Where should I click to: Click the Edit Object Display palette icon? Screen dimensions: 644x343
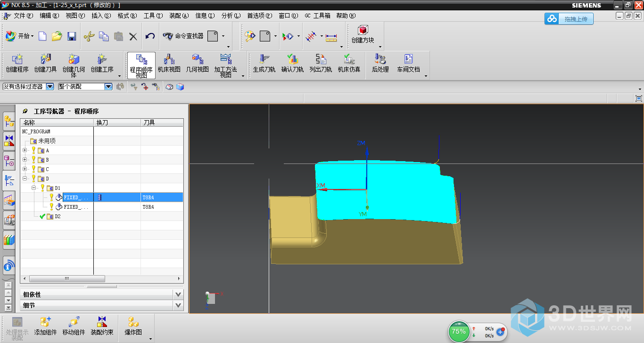coord(249,36)
